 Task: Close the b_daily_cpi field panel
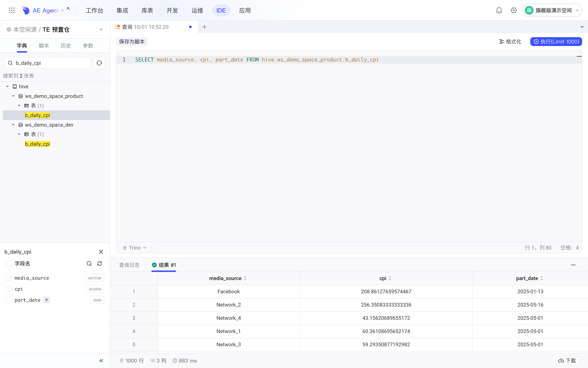click(x=101, y=252)
